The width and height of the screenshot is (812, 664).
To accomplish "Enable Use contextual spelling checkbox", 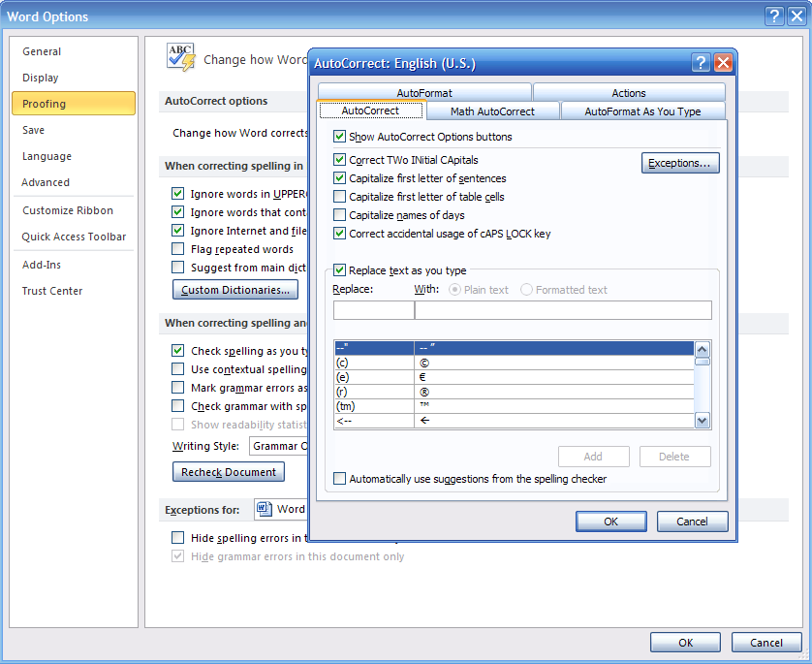I will point(177,368).
